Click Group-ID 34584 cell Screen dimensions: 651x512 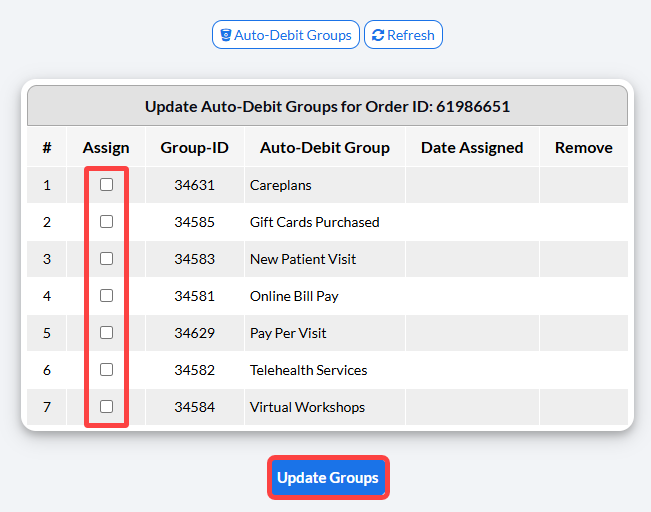coord(195,407)
